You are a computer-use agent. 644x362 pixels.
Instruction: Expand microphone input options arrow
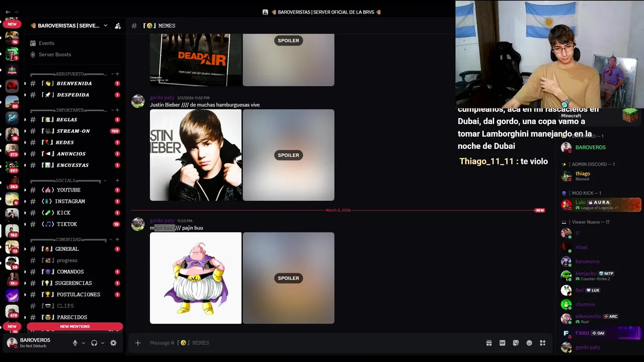pyautogui.click(x=84, y=343)
